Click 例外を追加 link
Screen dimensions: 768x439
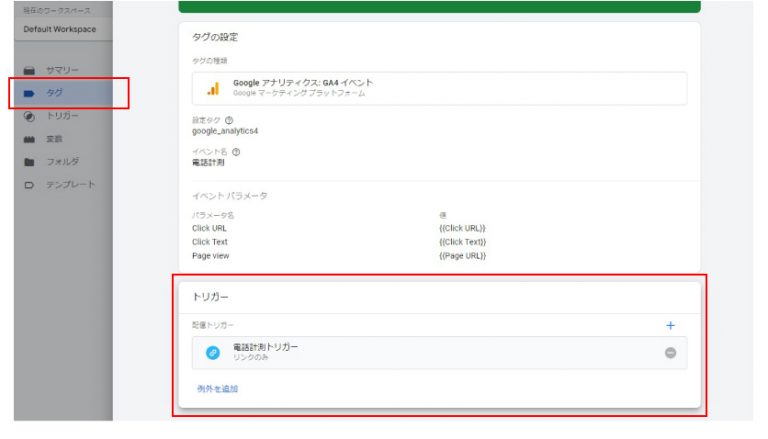(217, 389)
